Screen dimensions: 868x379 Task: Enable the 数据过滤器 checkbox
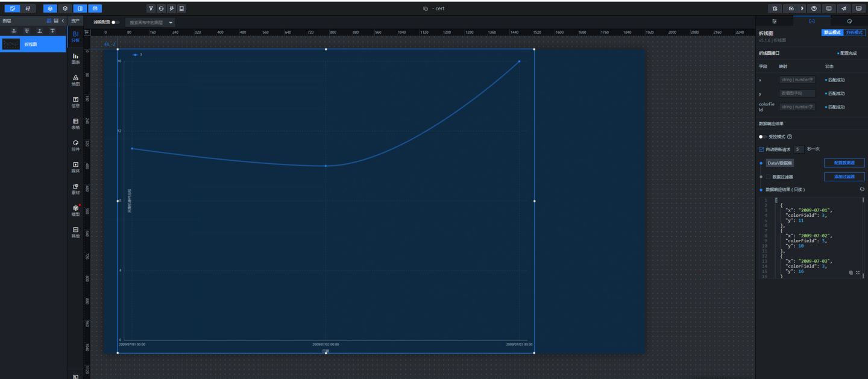[768, 177]
